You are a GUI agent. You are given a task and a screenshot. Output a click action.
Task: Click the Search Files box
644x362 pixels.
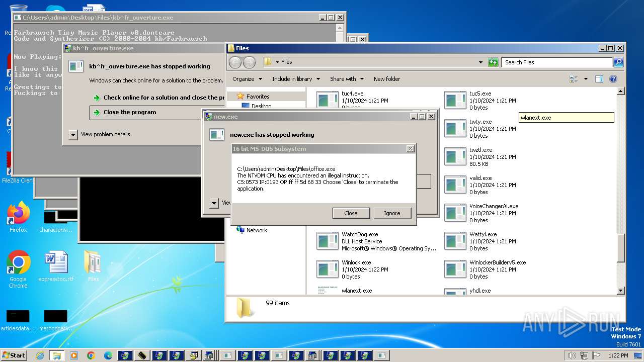[x=557, y=62]
